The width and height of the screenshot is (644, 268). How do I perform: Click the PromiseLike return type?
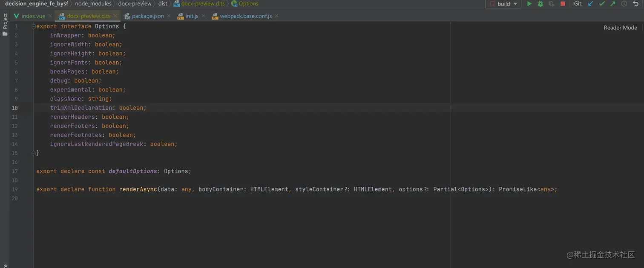[517, 189]
